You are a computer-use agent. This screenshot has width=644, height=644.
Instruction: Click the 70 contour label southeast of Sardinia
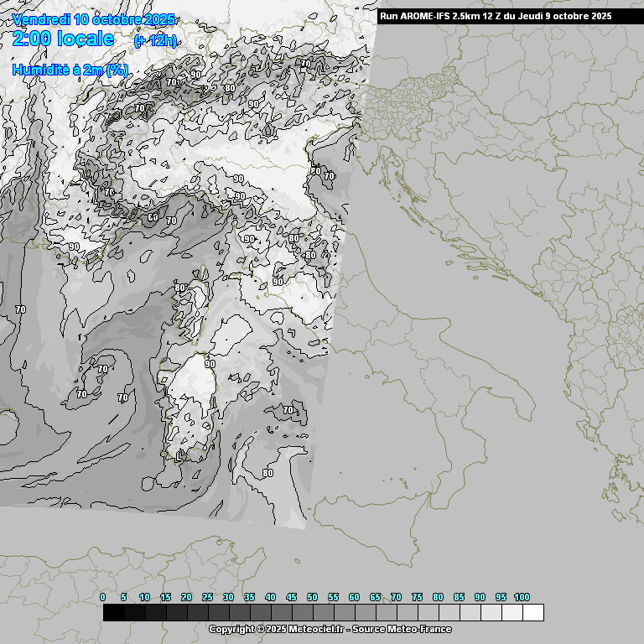pyautogui.click(x=288, y=410)
